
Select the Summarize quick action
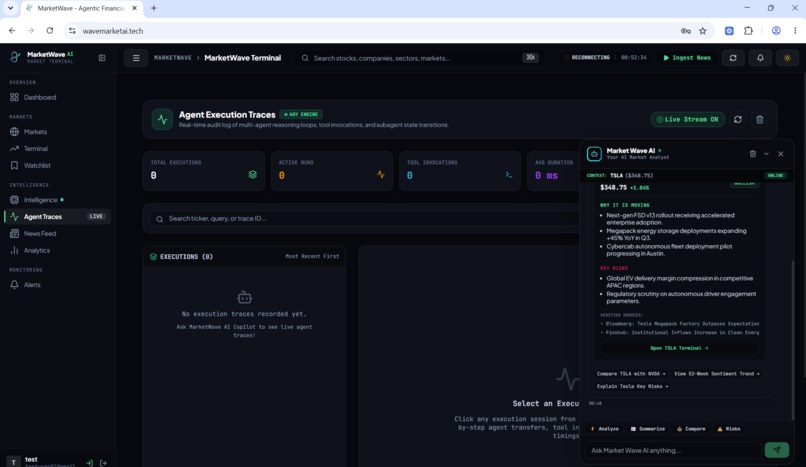(x=648, y=429)
